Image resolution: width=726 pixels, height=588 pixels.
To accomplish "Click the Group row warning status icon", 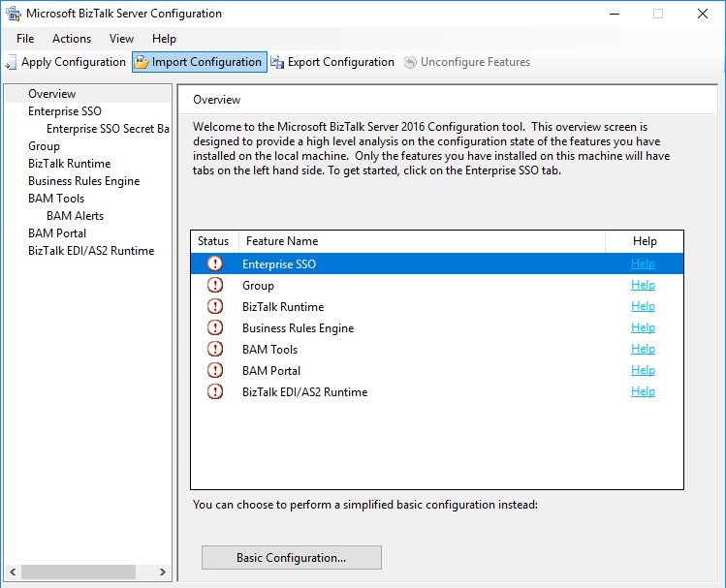I will 215,285.
